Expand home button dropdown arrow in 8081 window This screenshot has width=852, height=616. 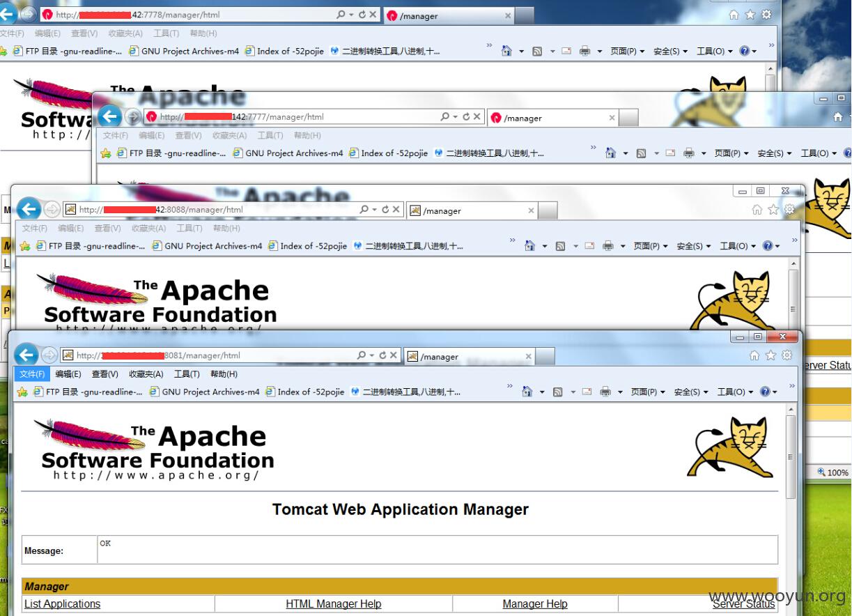542,392
